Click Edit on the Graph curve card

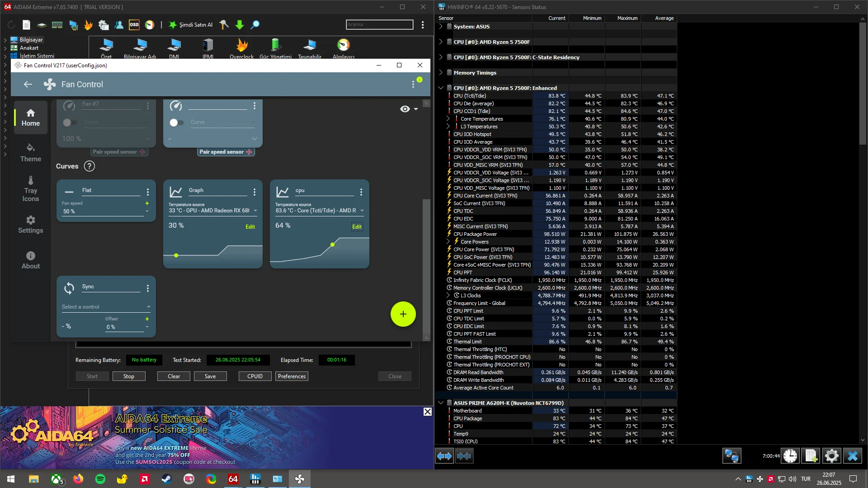[250, 227]
